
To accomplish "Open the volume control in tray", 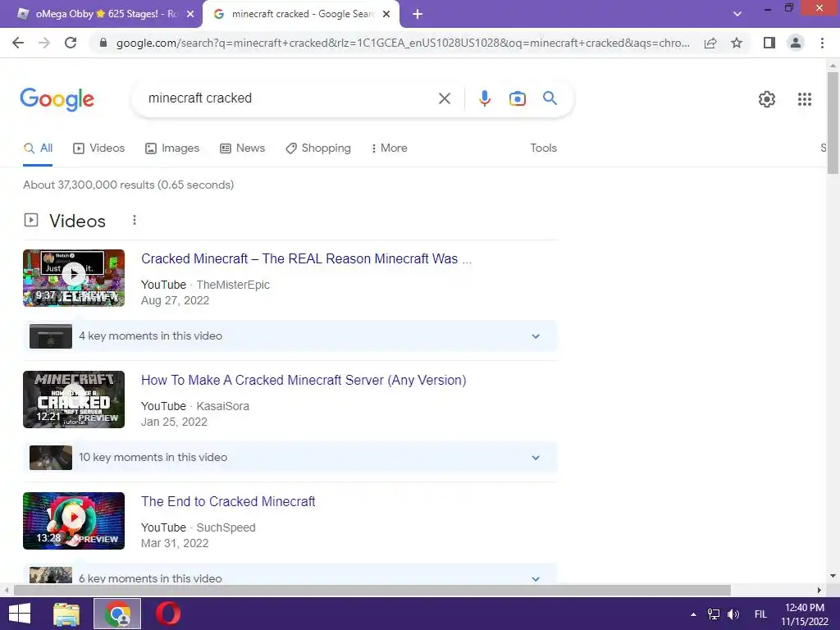I will click(x=733, y=614).
